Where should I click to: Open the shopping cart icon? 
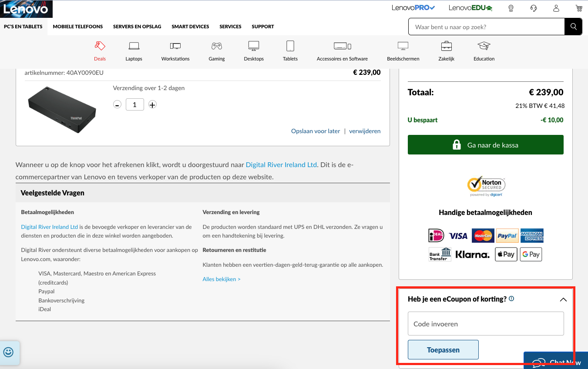coord(578,8)
